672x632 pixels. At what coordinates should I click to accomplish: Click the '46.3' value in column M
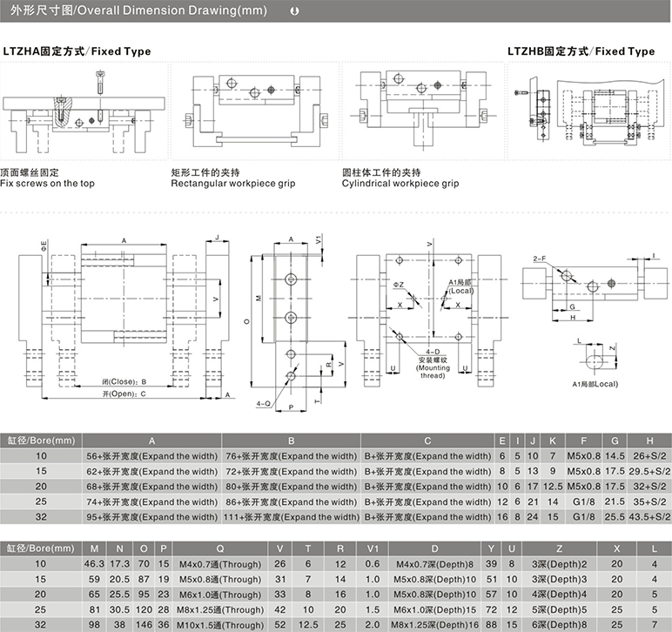point(94,564)
